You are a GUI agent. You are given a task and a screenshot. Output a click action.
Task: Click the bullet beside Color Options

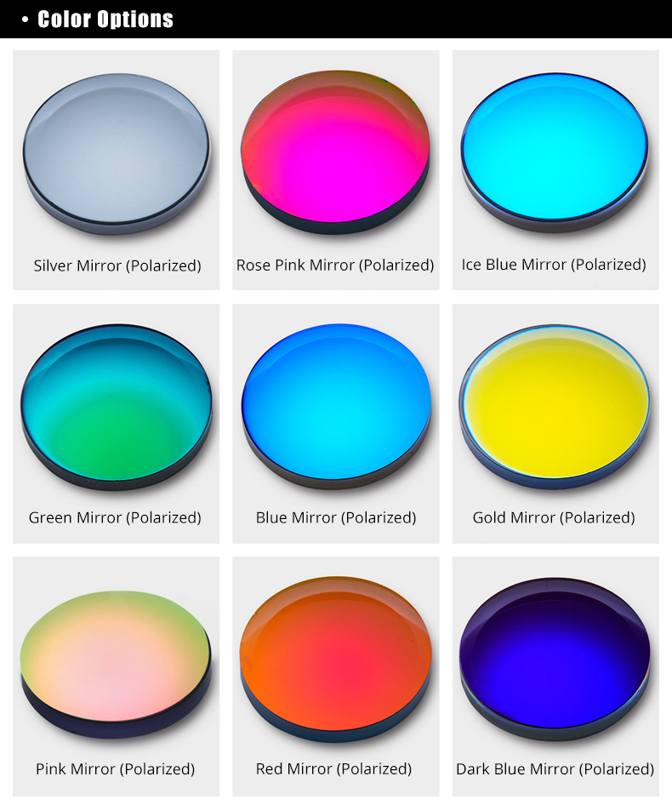point(26,20)
